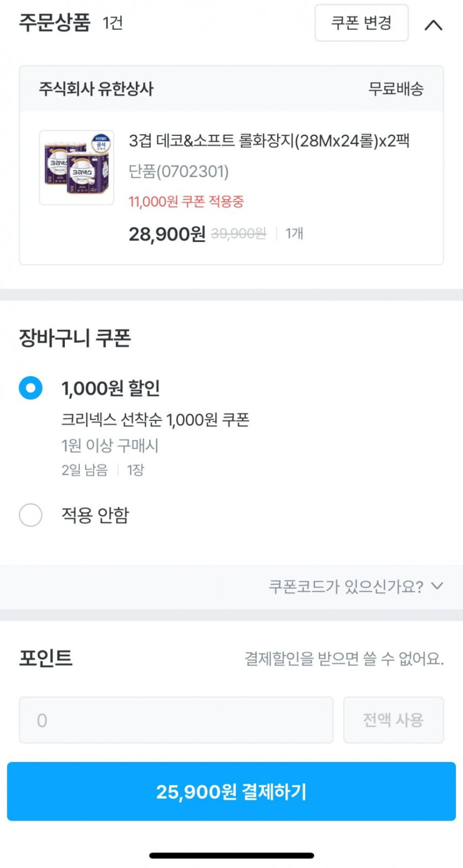
Task: Tap the 무료배송 shipping label
Action: point(396,89)
